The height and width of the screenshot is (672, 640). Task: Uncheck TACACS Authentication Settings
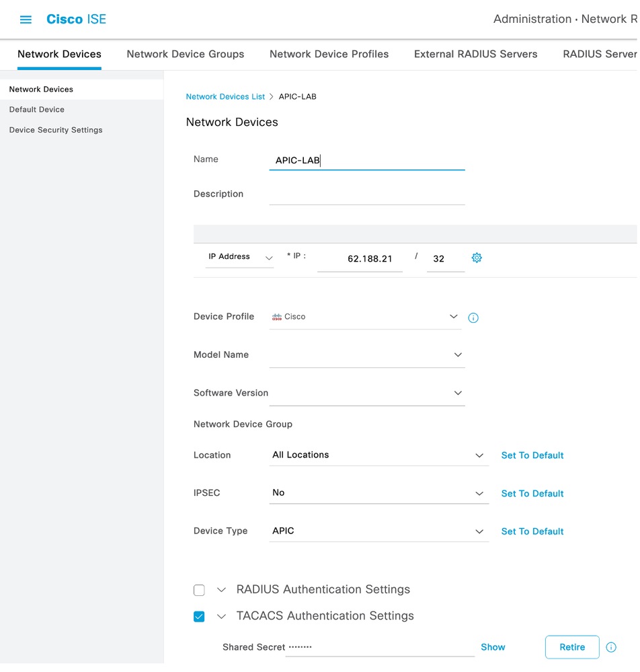199,616
